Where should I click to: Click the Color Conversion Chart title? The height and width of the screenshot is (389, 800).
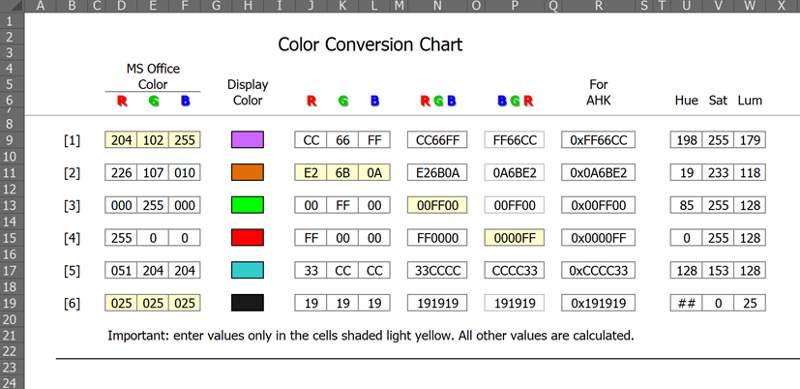(x=370, y=44)
